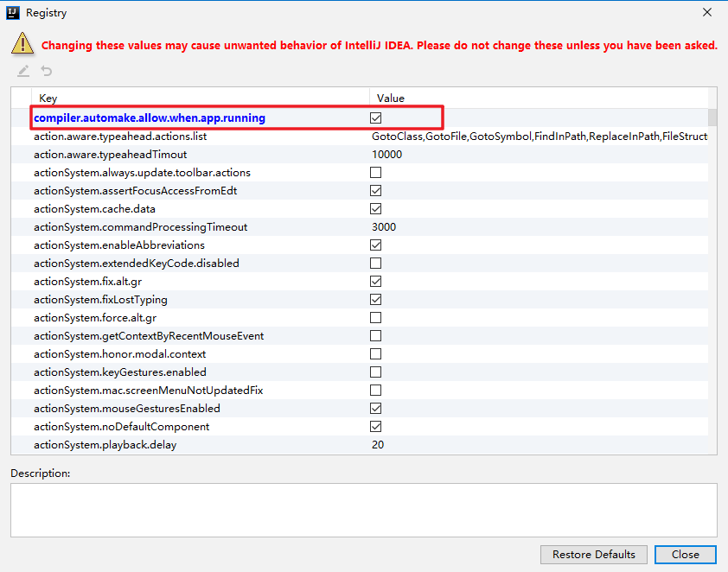
Task: Select actionSystem.commandProcessingTimeout key
Action: click(140, 227)
